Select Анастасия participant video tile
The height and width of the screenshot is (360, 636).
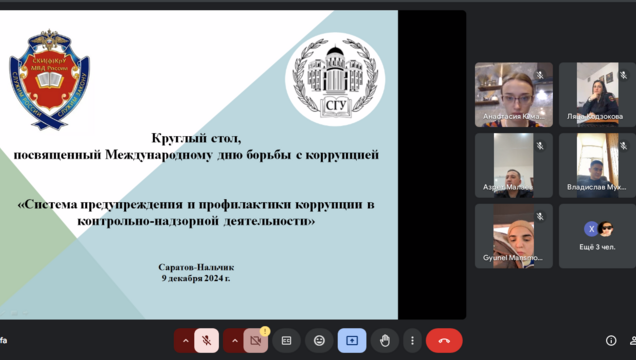pos(514,95)
